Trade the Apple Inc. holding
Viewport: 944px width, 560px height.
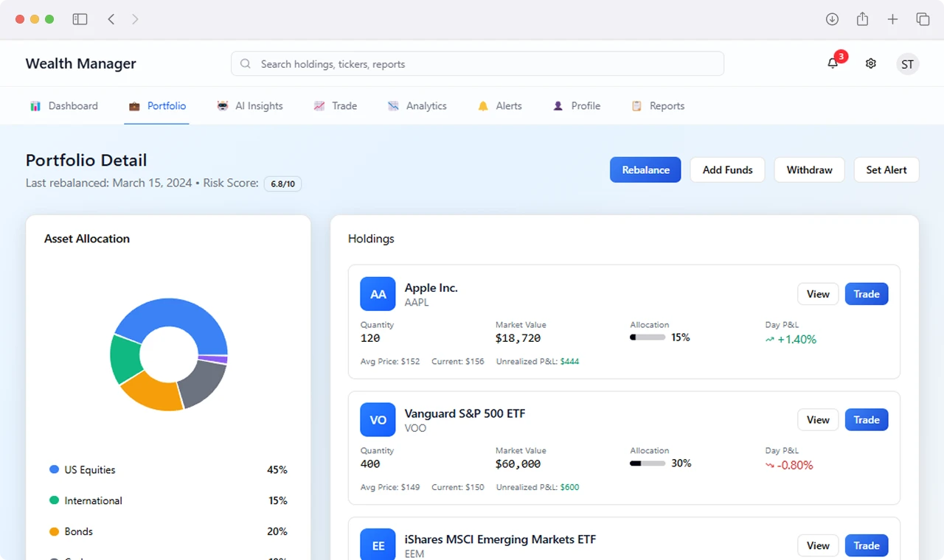tap(867, 294)
